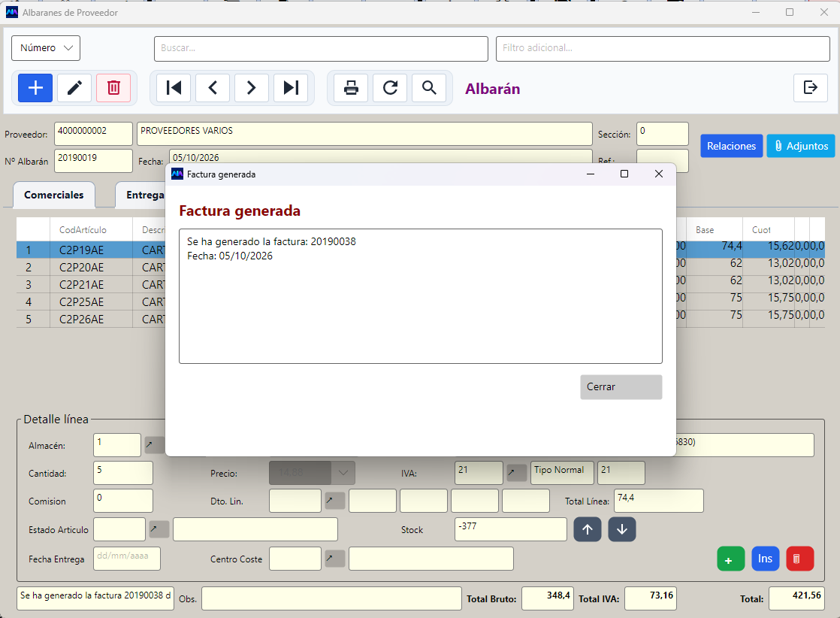Click the Filtro adicional field
Viewport: 840px width, 618px height.
(x=663, y=49)
